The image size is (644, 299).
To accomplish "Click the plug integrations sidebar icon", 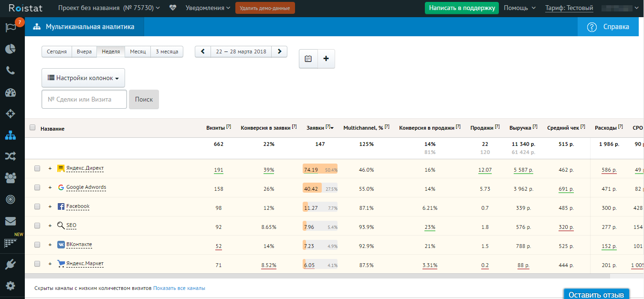I will 11,264.
